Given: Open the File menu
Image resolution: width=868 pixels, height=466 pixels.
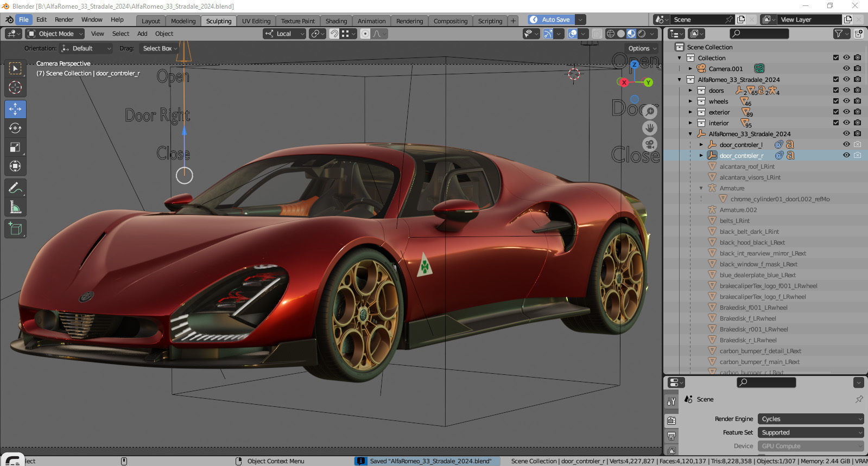Looking at the screenshot, I should coord(24,20).
